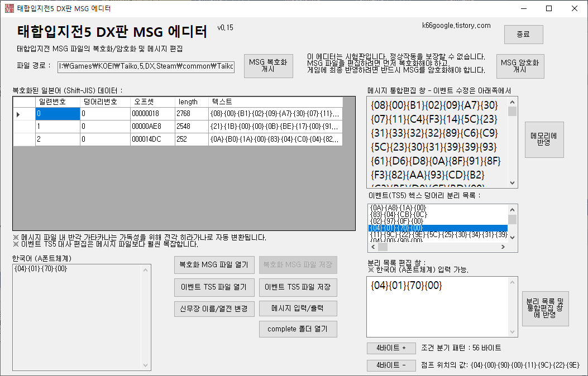Screen dimensions: 588x376
Task: Click 분리 목록 및 통합편집 창에 반영 button
Action: click(x=545, y=308)
